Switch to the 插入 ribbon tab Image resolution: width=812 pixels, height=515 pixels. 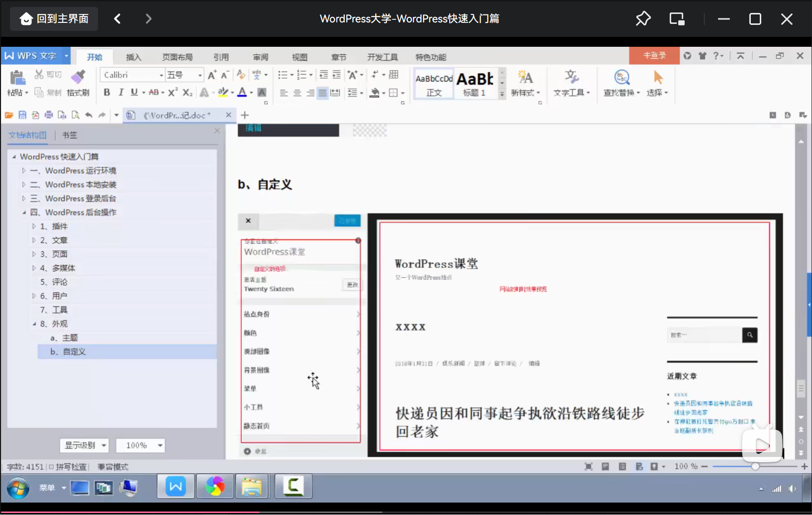coord(133,57)
